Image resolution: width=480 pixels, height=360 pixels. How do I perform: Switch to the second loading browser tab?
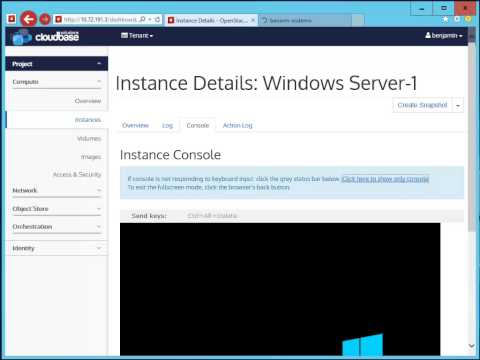305,20
